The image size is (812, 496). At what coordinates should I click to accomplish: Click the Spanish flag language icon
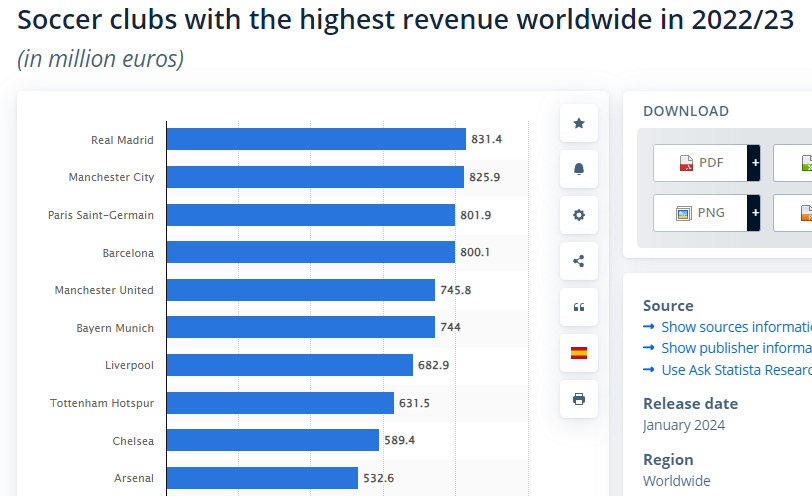coord(579,353)
